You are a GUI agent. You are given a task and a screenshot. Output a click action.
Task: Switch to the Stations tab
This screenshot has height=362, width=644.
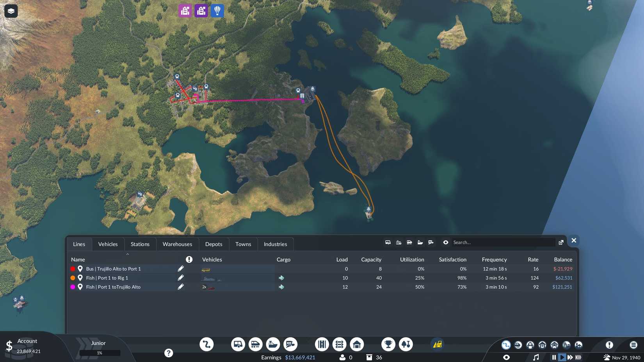pyautogui.click(x=140, y=244)
